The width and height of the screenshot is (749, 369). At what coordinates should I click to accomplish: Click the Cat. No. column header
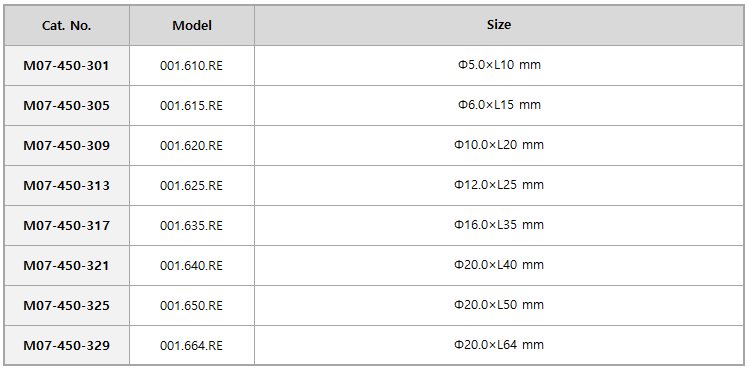(x=67, y=26)
